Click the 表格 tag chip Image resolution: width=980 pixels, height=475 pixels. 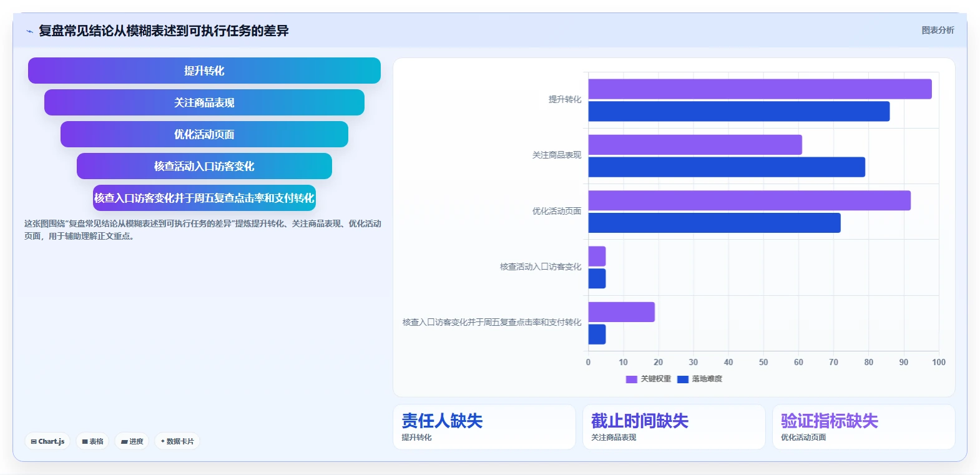pos(92,441)
